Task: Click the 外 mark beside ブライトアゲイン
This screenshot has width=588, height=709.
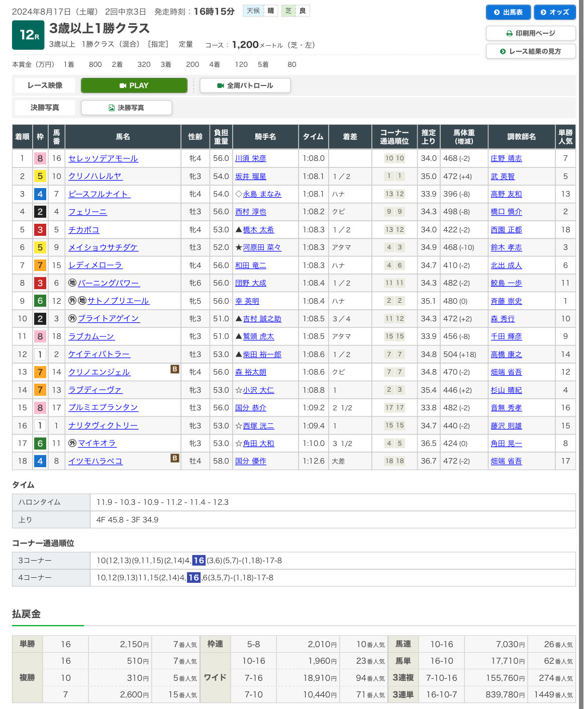Action: pyautogui.click(x=72, y=318)
